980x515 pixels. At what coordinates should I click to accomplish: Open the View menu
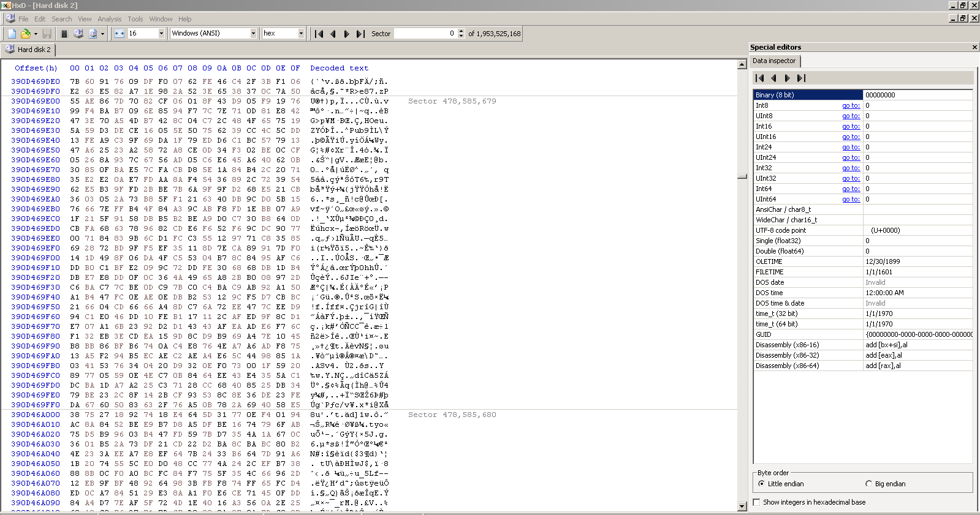[x=85, y=19]
